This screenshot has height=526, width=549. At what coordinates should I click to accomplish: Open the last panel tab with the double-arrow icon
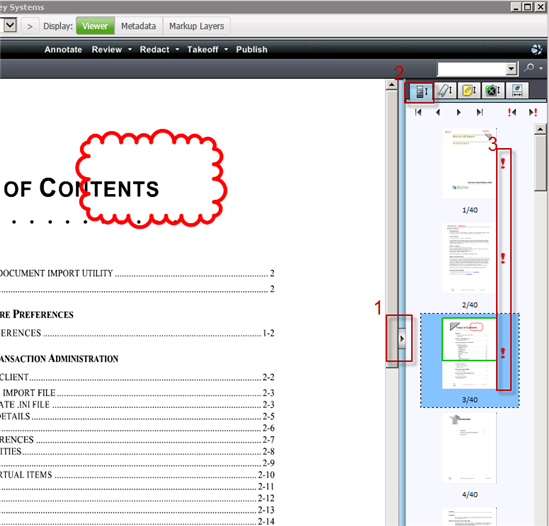point(517,91)
